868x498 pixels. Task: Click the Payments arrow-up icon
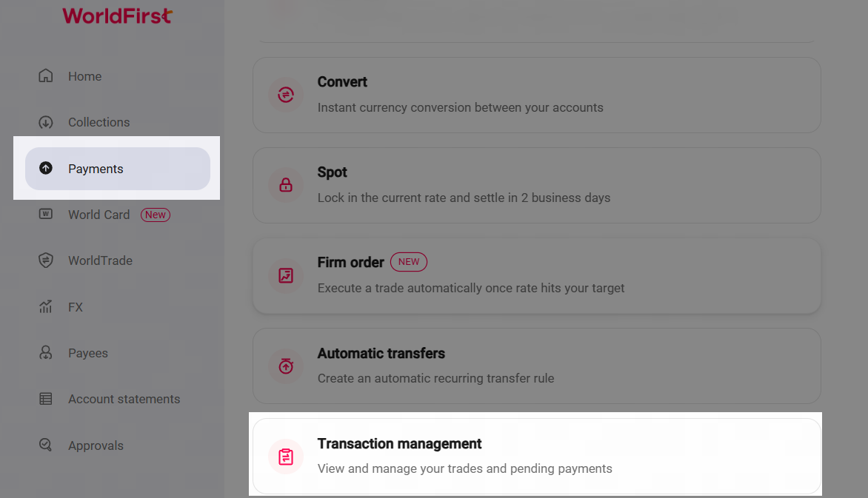point(46,169)
